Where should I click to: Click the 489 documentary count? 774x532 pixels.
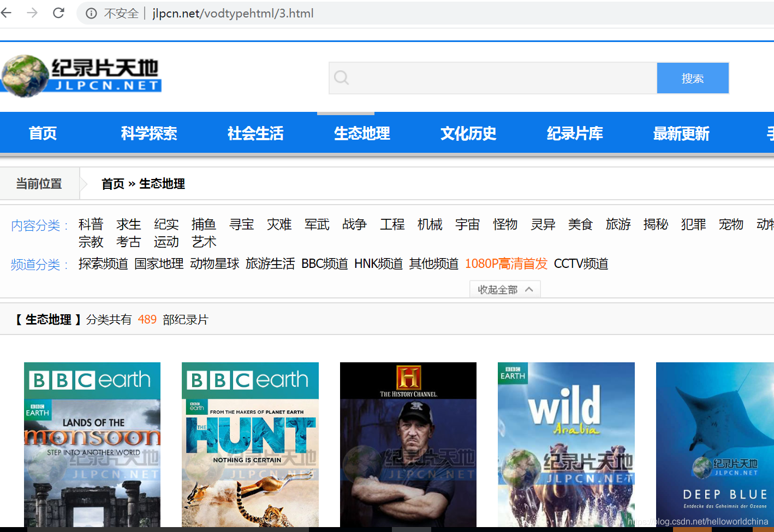pyautogui.click(x=147, y=319)
